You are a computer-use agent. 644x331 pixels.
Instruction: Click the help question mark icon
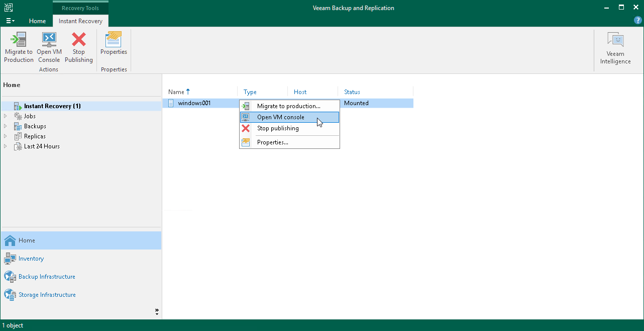[637, 20]
